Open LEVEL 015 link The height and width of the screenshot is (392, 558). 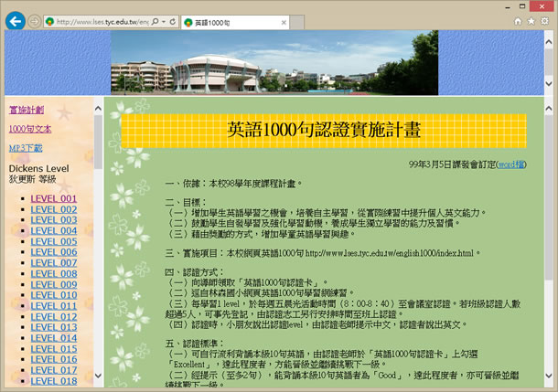54,349
